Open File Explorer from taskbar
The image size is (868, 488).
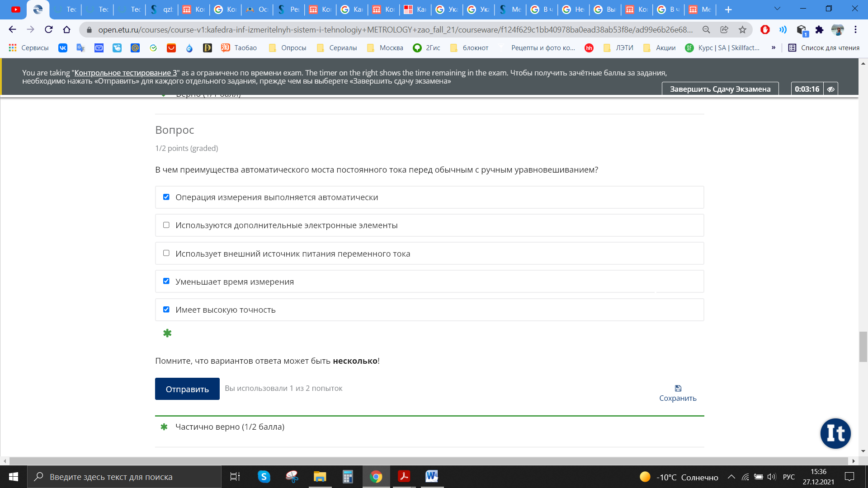(320, 477)
